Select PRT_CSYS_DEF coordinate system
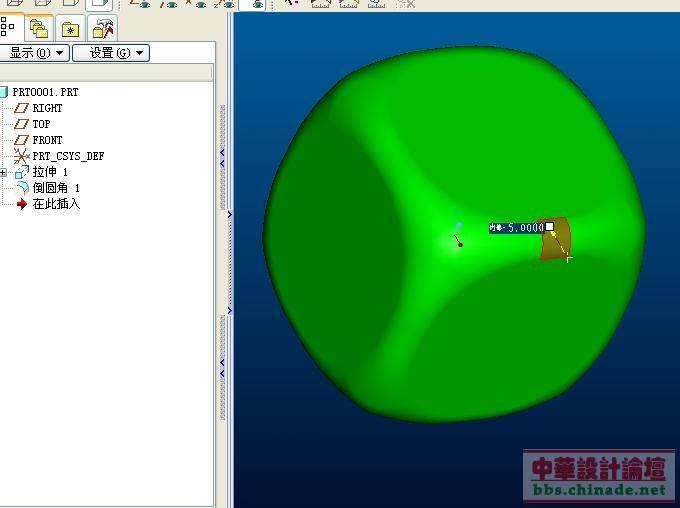This screenshot has width=680, height=508. click(68, 156)
